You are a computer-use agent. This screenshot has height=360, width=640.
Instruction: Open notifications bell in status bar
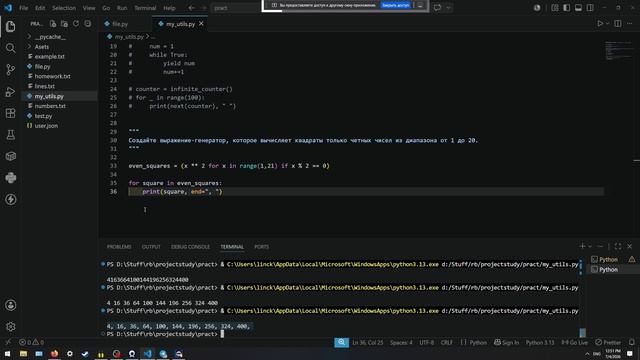coord(632,342)
